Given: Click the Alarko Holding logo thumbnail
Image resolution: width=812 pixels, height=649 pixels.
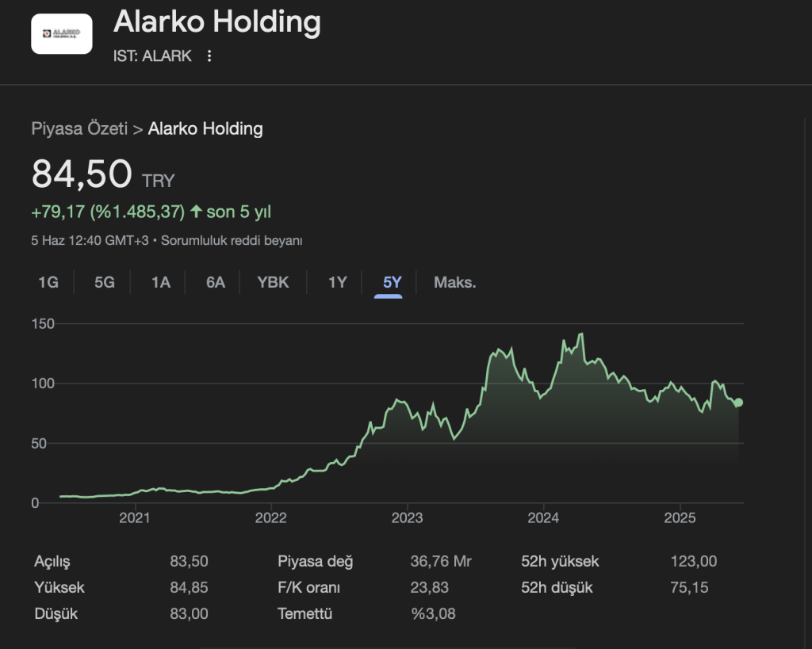Looking at the screenshot, I should point(62,34).
